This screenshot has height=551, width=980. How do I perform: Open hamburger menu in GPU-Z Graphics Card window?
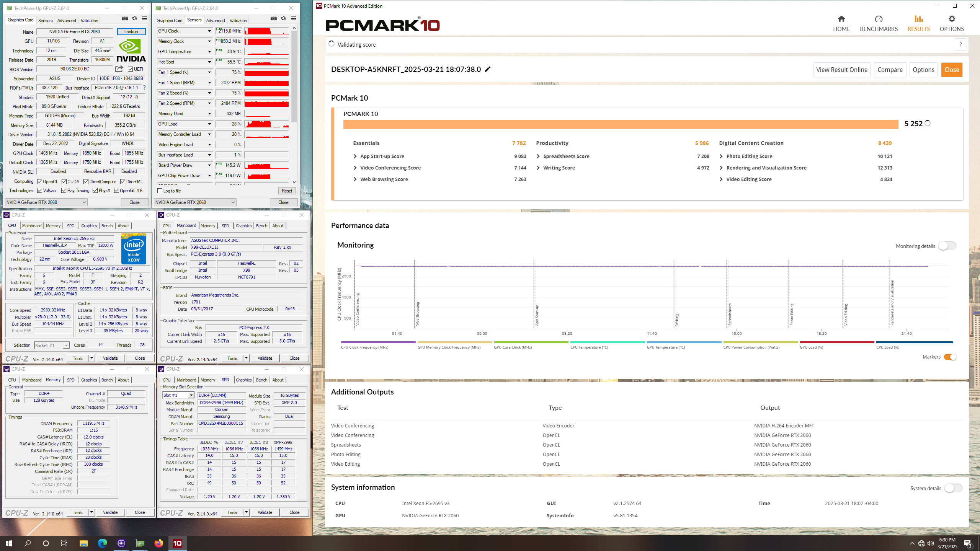tap(144, 19)
